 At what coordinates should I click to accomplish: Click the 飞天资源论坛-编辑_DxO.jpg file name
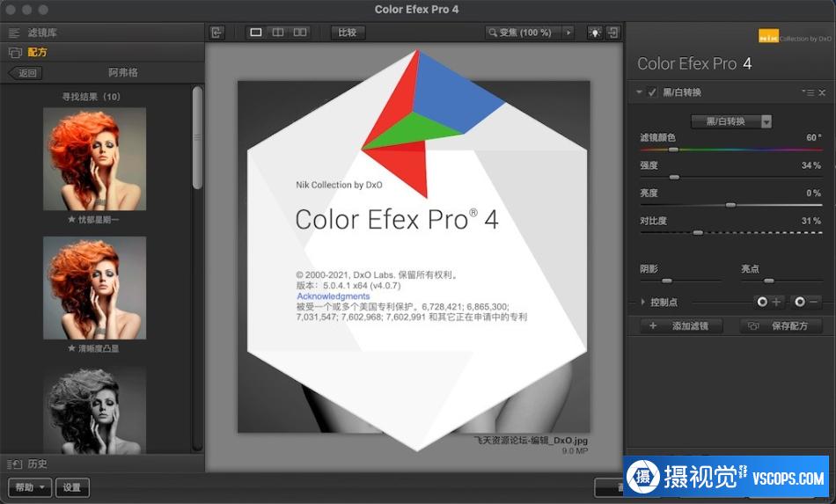(x=531, y=441)
